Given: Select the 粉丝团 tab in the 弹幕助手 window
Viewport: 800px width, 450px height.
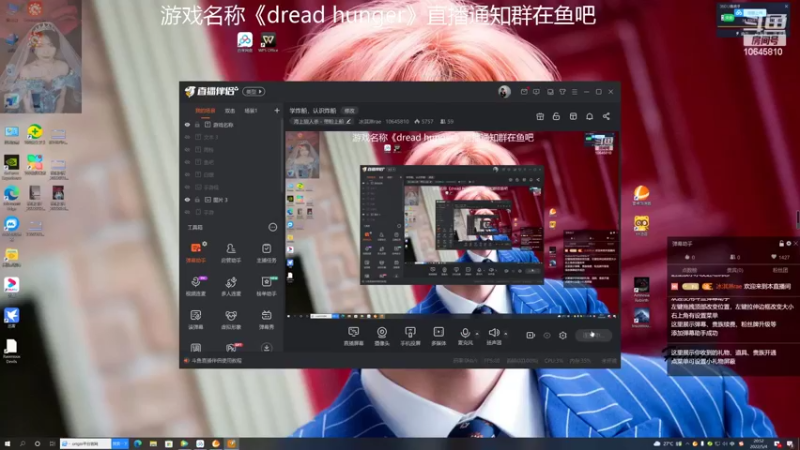Looking at the screenshot, I should 780,270.
